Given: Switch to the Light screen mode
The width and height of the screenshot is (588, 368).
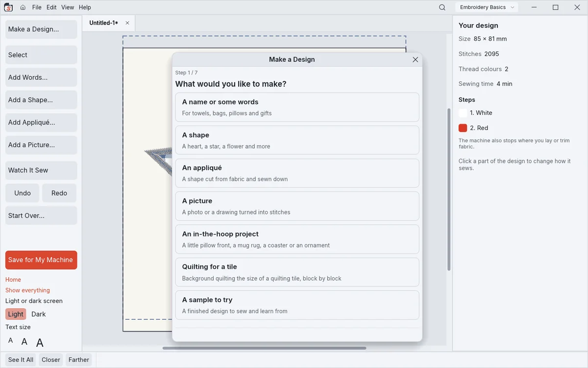Looking at the screenshot, I should [x=16, y=314].
